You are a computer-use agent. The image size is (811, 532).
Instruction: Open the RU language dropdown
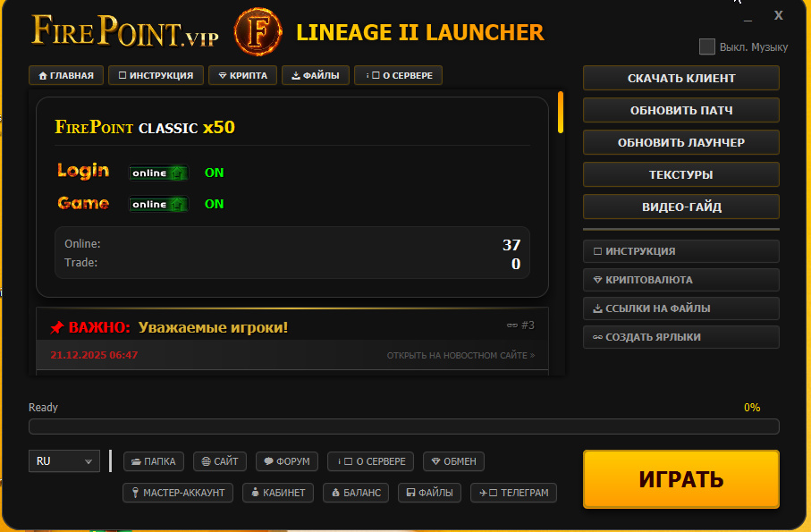(x=63, y=461)
